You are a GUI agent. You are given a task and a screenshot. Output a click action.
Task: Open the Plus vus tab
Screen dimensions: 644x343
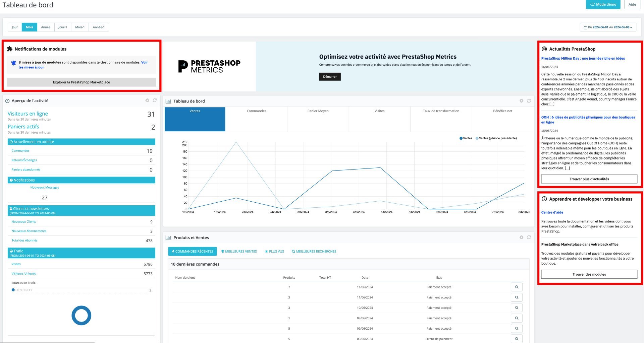[x=274, y=252]
